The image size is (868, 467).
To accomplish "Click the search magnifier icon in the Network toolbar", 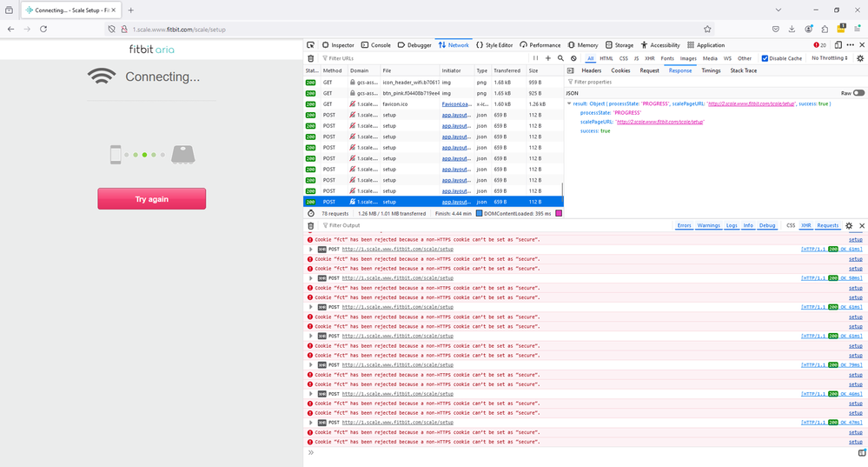I will click(x=560, y=58).
